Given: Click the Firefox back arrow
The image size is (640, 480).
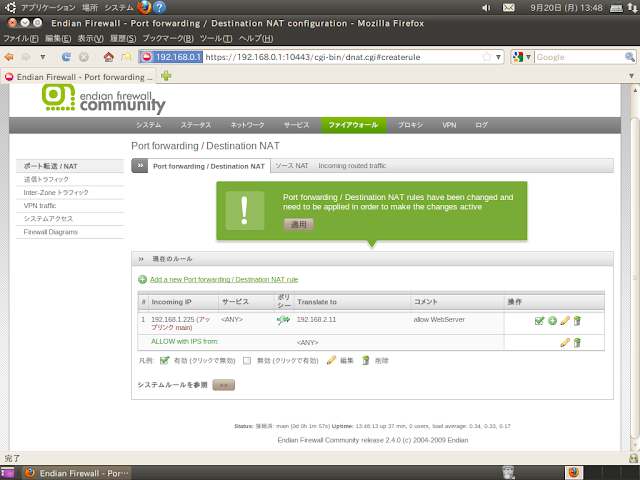Looking at the screenshot, I should click(9, 57).
